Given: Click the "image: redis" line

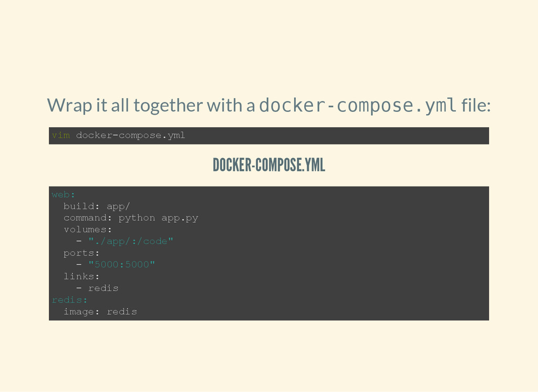Looking at the screenshot, I should (100, 312).
